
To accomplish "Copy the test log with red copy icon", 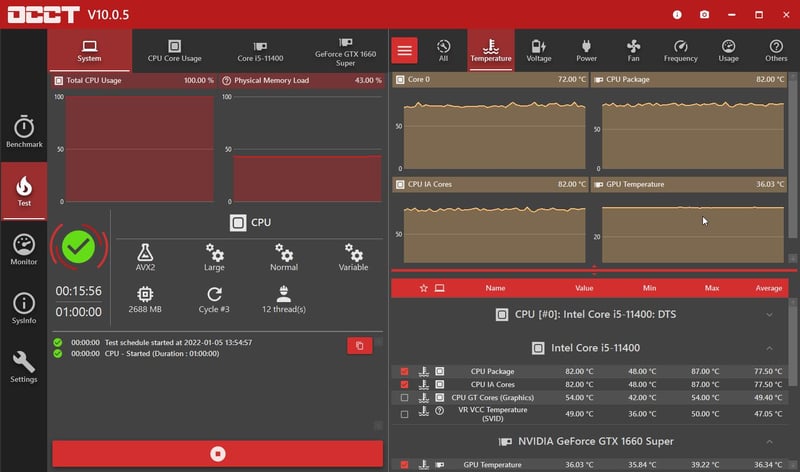I will [359, 345].
